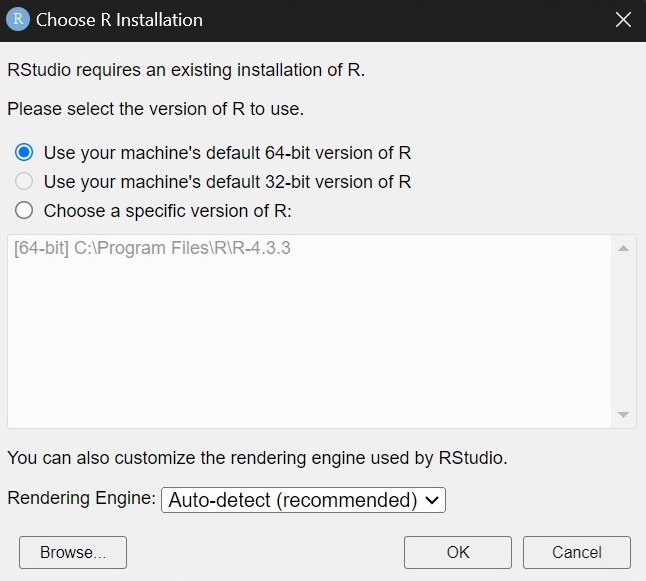Screen dimensions: 646x581
Task: Click the 'customize the rendering engine' text
Action: [240, 458]
